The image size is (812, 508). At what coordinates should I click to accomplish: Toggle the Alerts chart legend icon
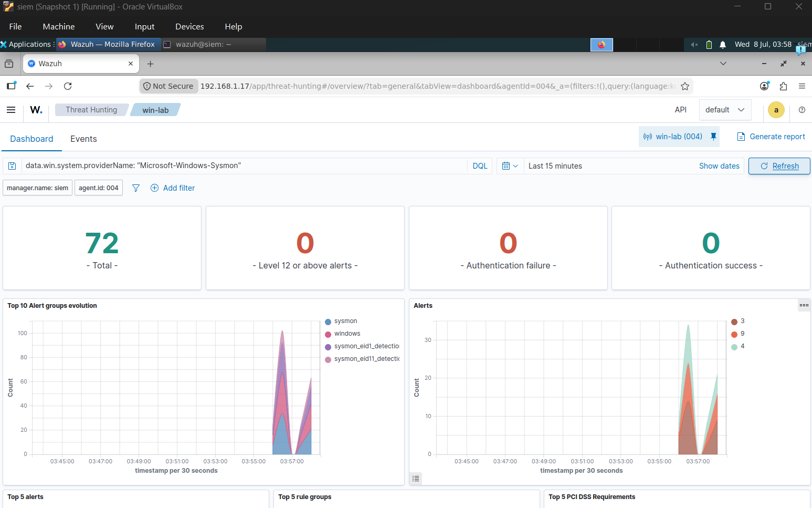[416, 479]
